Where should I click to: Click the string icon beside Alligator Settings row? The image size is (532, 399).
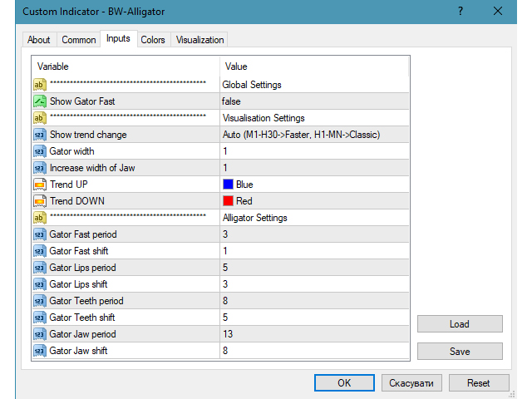[x=40, y=218]
